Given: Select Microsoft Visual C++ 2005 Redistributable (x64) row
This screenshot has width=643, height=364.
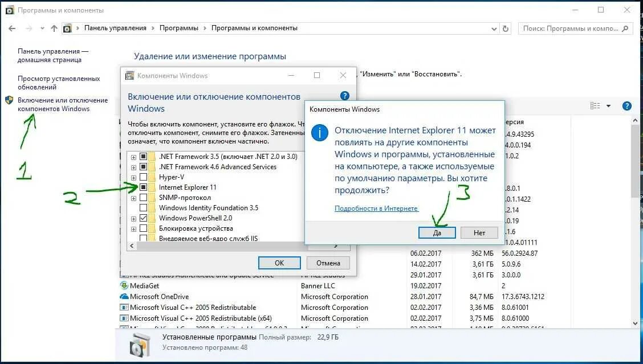Looking at the screenshot, I should [x=344, y=318].
